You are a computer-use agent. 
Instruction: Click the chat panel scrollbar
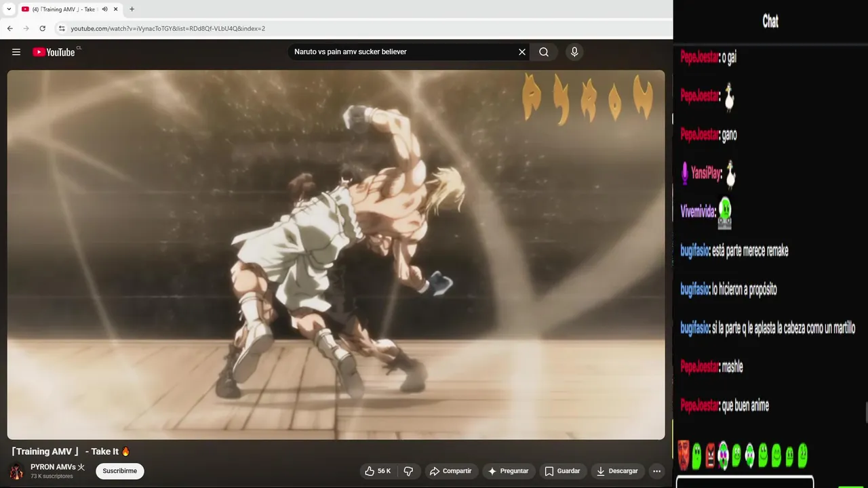point(865,412)
